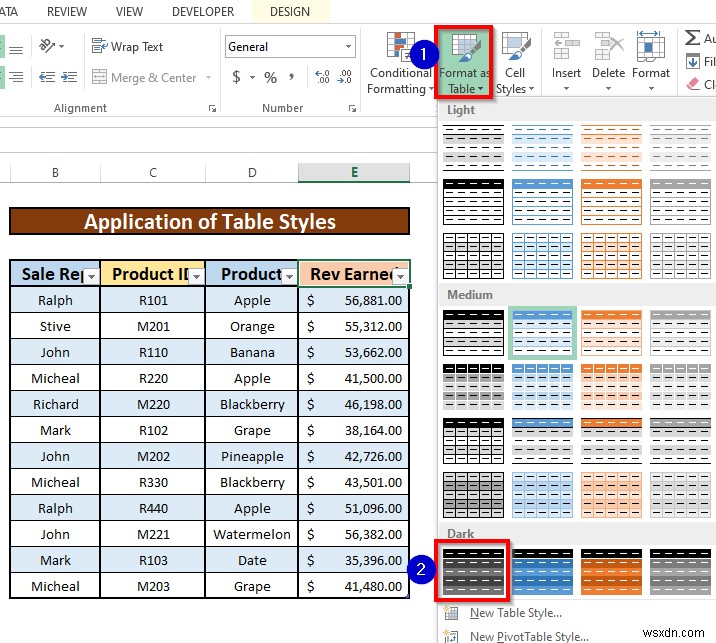Click the New Table Style icon
The height and width of the screenshot is (643, 716).
[451, 613]
